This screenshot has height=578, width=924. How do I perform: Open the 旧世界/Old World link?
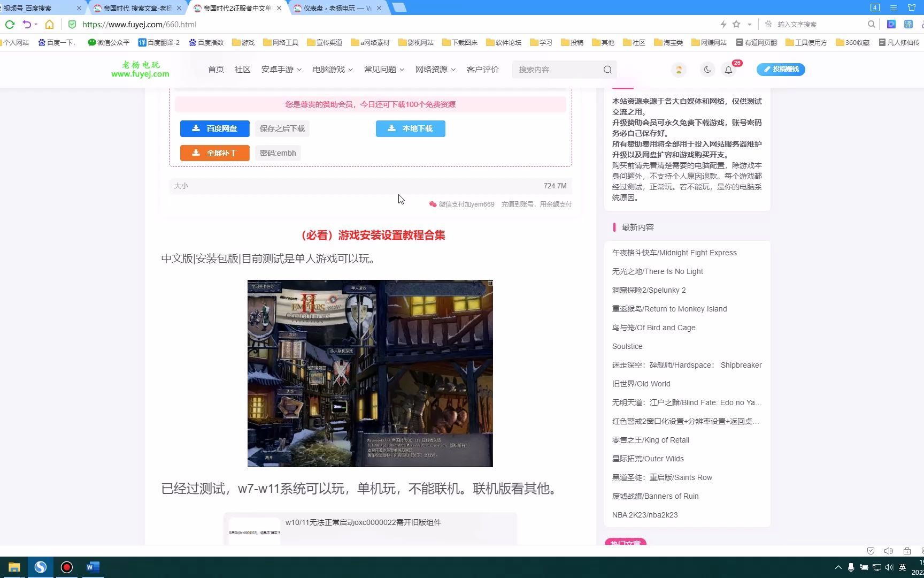pos(641,384)
